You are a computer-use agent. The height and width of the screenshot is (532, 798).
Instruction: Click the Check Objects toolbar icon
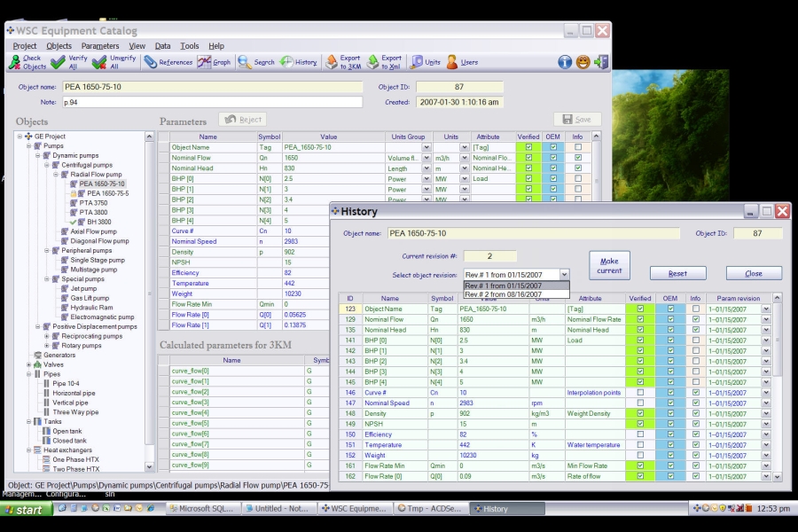point(28,62)
